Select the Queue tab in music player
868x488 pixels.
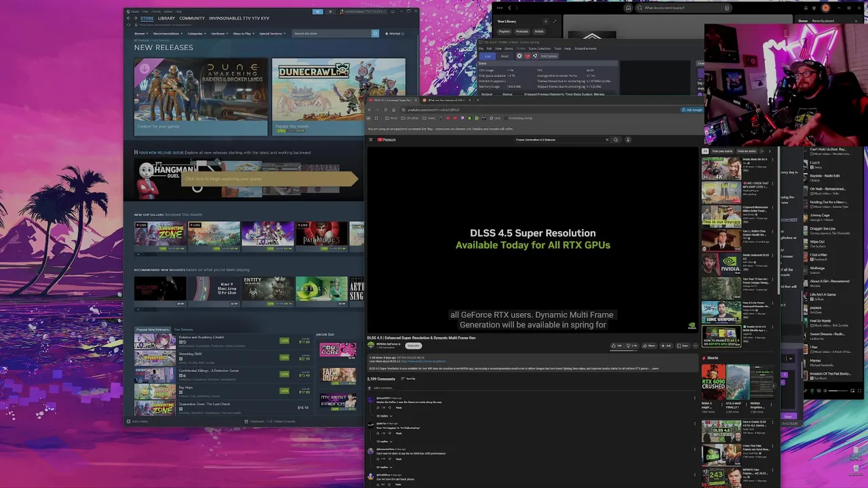click(x=802, y=21)
